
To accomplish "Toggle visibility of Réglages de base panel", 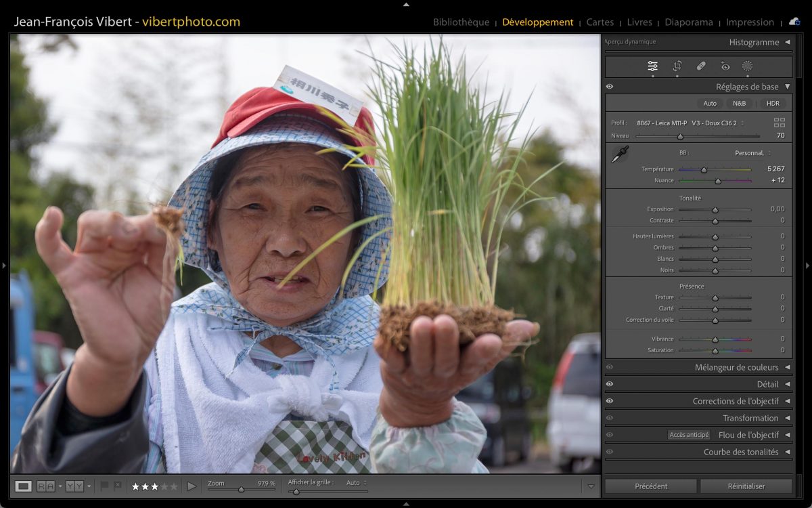I will point(610,87).
